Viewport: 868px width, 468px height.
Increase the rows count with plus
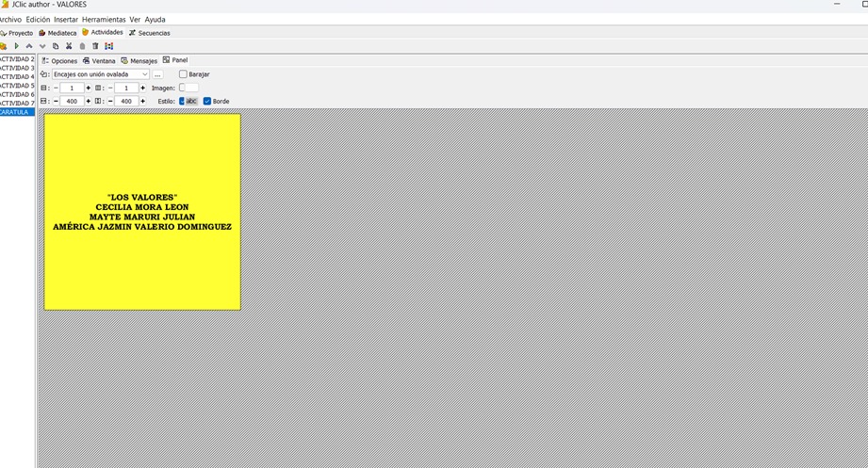click(89, 88)
